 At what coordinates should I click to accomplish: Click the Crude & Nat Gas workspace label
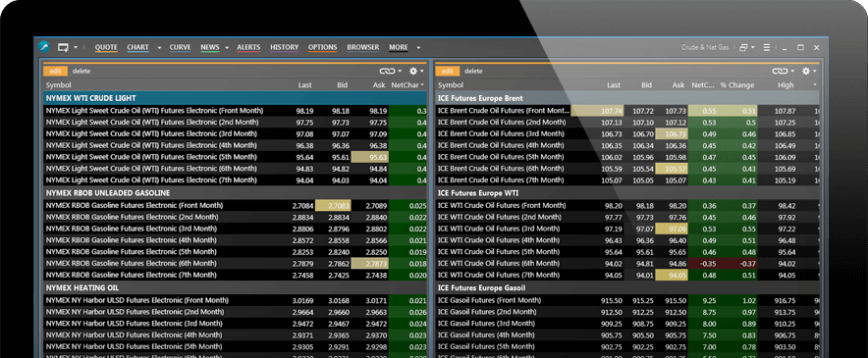[x=705, y=48]
